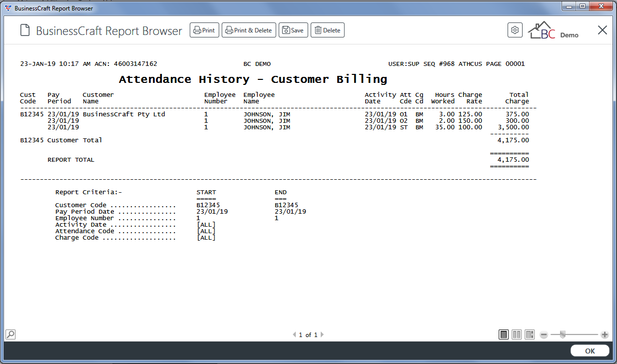Click the Print & Delete button
The image size is (617, 364).
pyautogui.click(x=249, y=30)
